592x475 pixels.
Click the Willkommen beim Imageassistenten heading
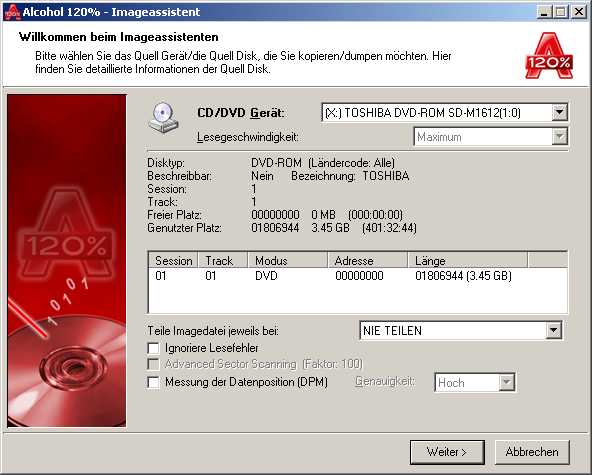(x=119, y=37)
